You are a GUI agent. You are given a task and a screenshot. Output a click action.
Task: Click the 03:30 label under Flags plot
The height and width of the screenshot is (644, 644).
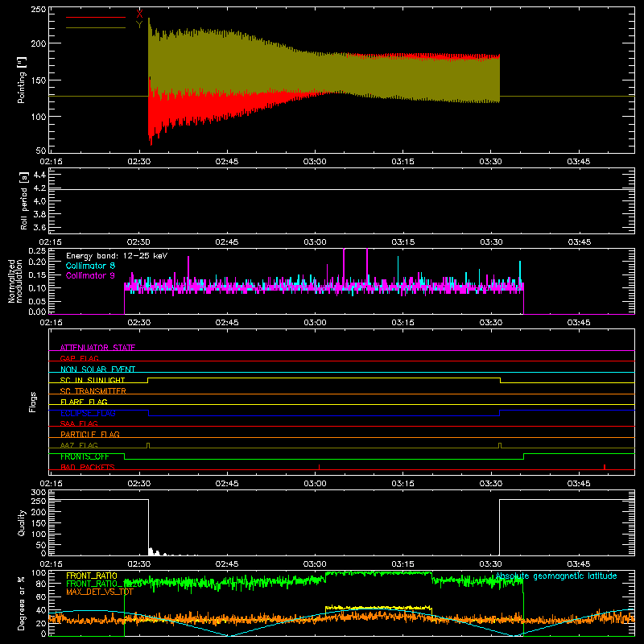pyautogui.click(x=491, y=484)
